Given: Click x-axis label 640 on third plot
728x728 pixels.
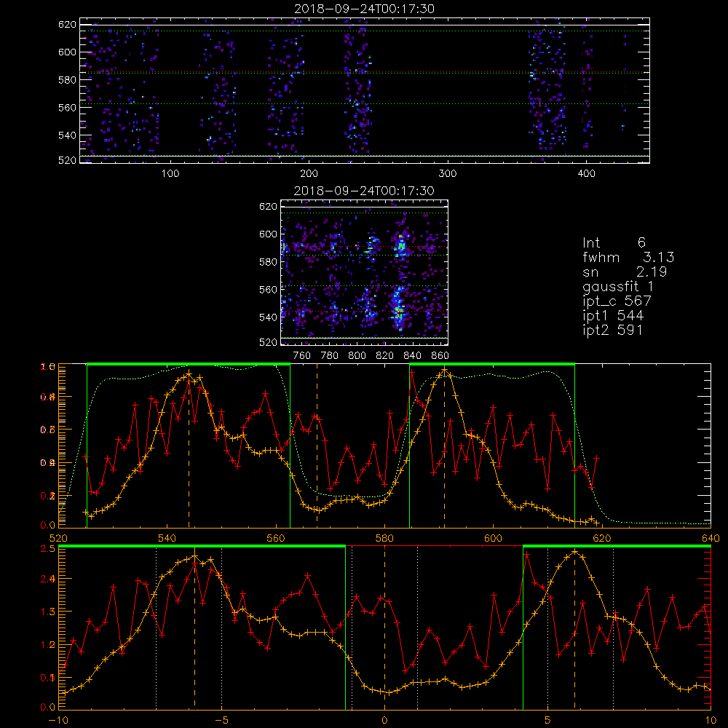Looking at the screenshot, I should [711, 538].
